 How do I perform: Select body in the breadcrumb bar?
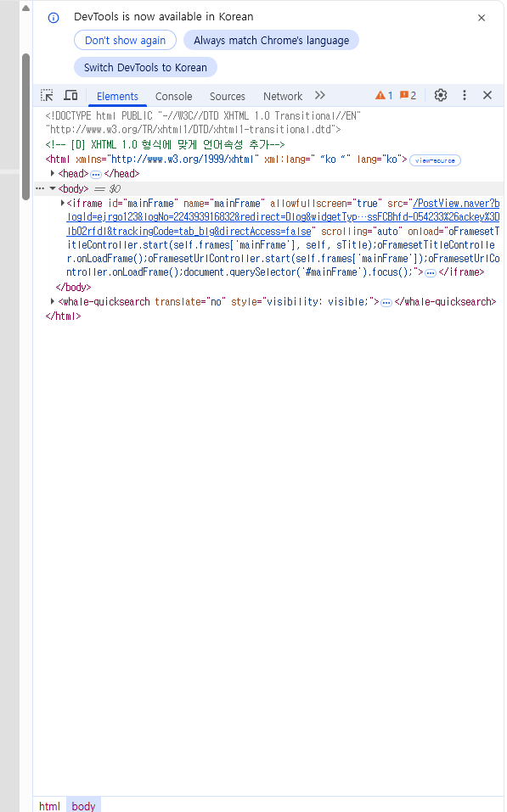click(x=83, y=806)
